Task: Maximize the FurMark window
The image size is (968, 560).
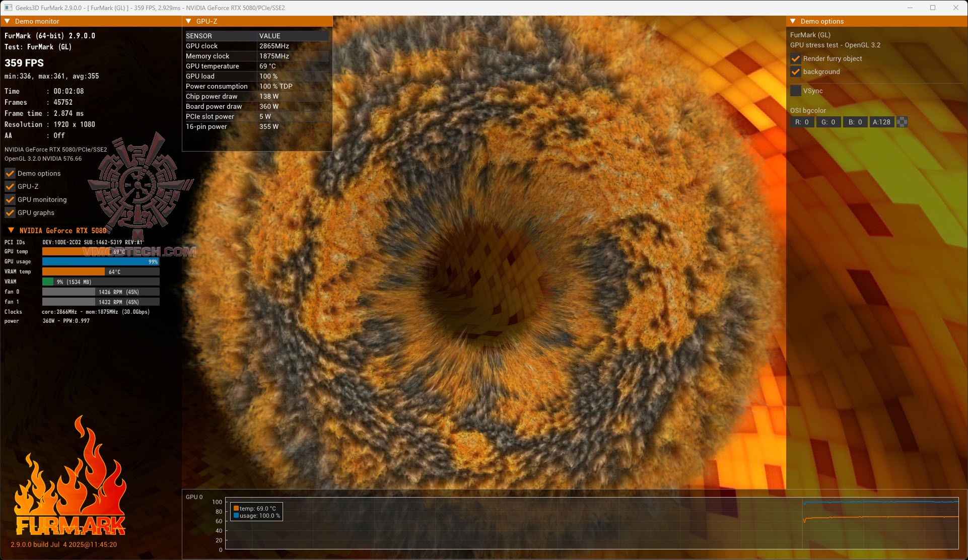Action: pos(932,8)
